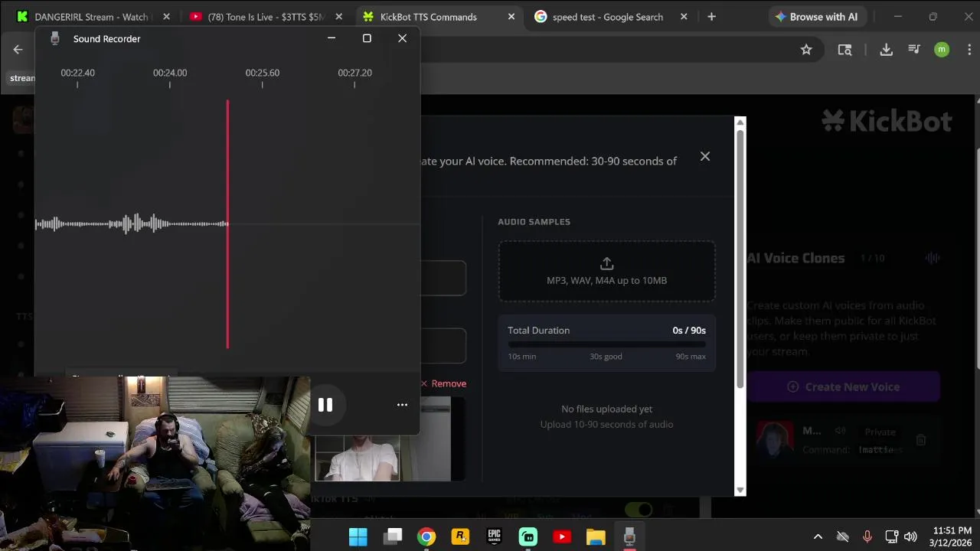Open Google Chrome from taskbar
This screenshot has height=551, width=980.
[x=426, y=536]
